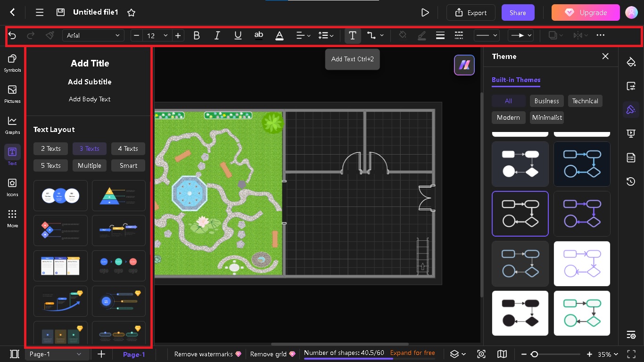Toggle underline formatting
This screenshot has width=644, height=362.
point(238,35)
